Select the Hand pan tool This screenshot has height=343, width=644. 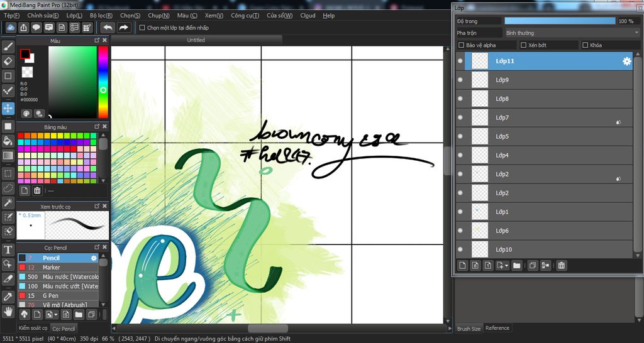(x=8, y=311)
